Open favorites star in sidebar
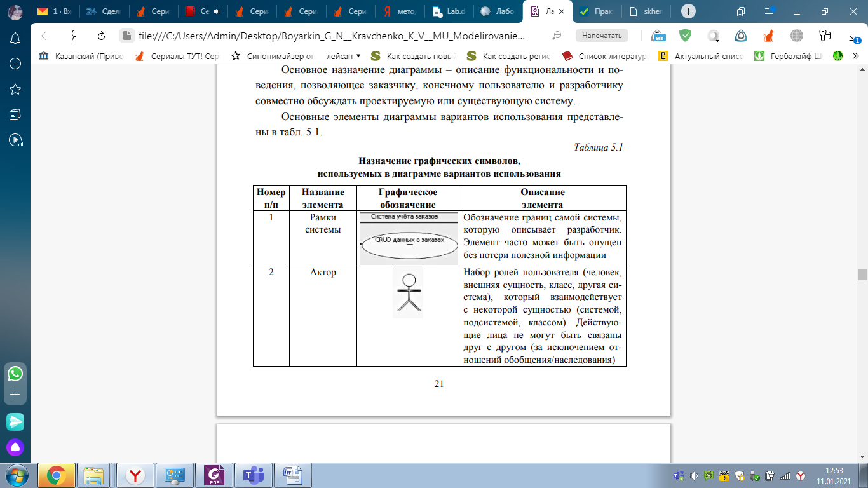The height and width of the screenshot is (488, 868). tap(15, 89)
